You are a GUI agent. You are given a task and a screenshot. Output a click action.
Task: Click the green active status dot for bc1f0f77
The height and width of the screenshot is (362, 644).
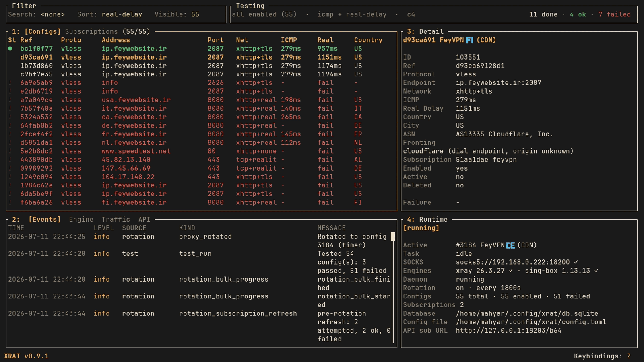(x=10, y=49)
